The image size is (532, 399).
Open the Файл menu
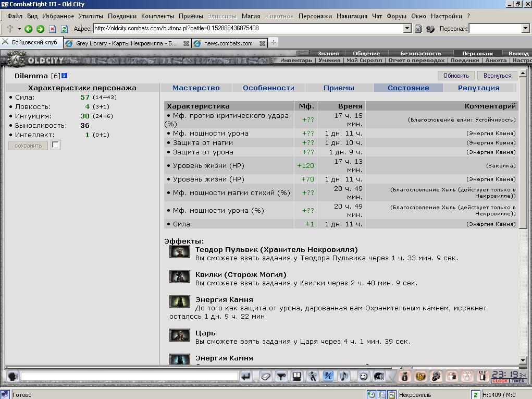tap(15, 16)
